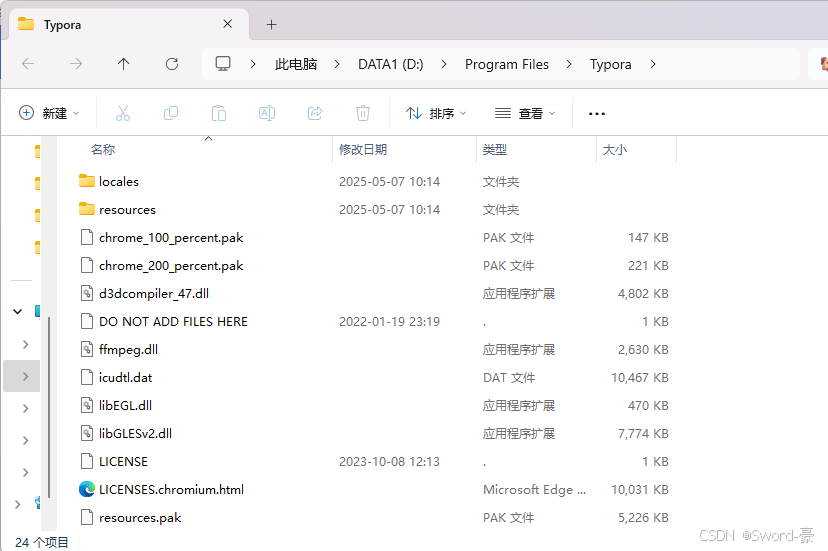Viewport: 828px width, 551px height.
Task: Select the Edge icon of LICENSES.chromium.html
Action: (x=87, y=489)
